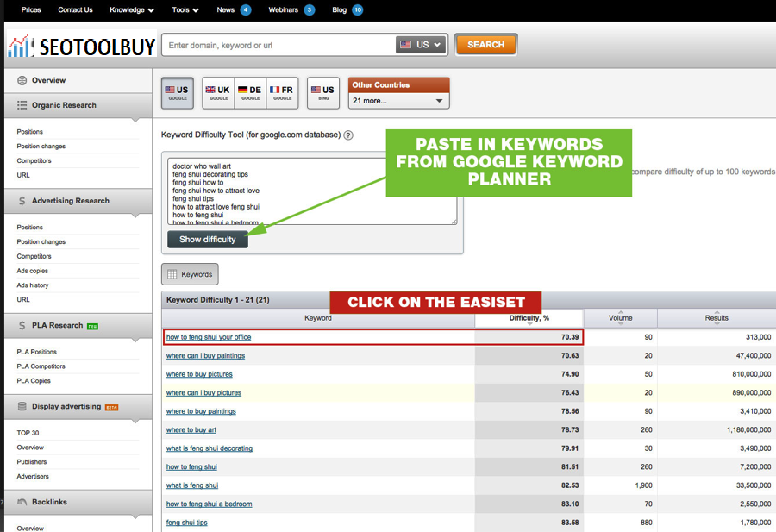Click the domain, keyword or url search field
The image size is (776, 532).
278,45
